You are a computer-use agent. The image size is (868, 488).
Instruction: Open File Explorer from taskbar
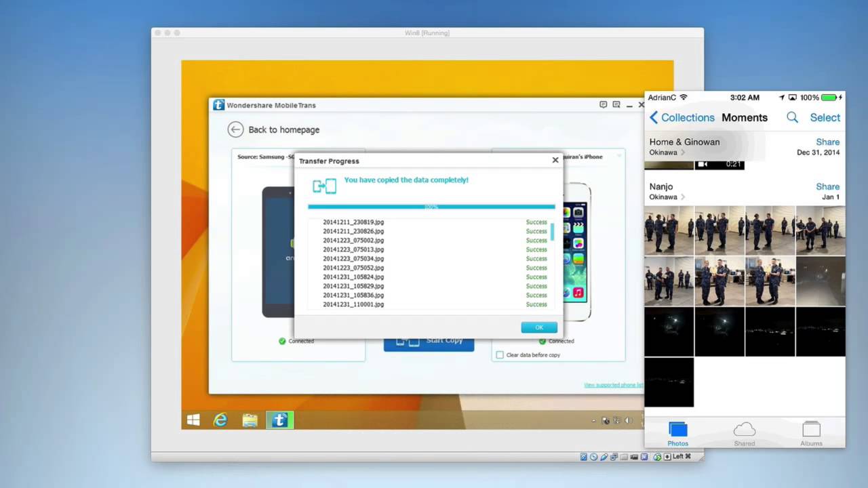pos(250,421)
